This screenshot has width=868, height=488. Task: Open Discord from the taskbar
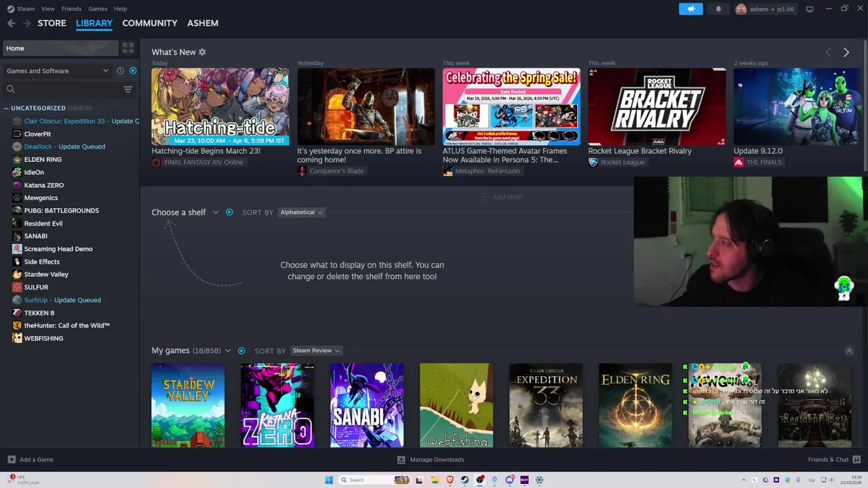509,480
